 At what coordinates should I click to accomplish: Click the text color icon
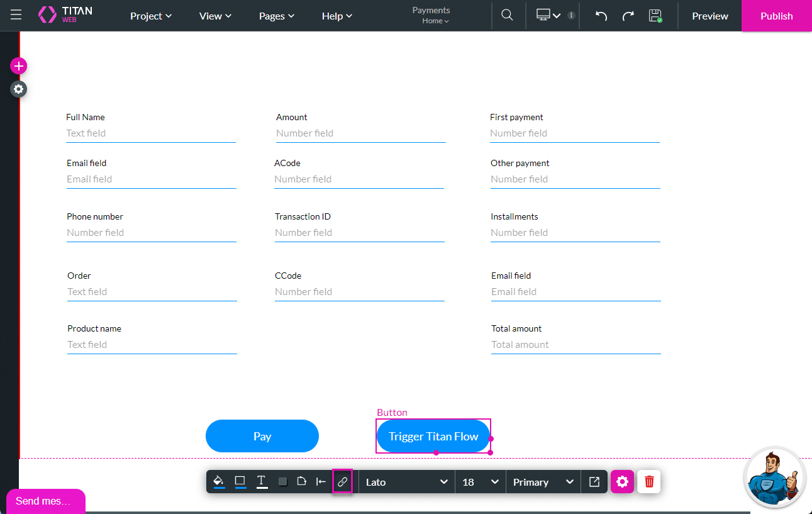(261, 482)
